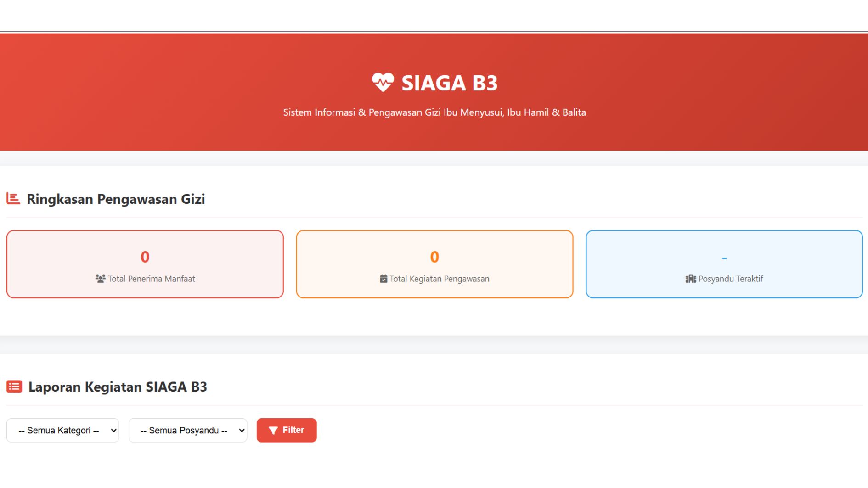Select the Total Kegiatan Pengawasan summary card
Screen dimensions: 868x488
tap(434, 264)
